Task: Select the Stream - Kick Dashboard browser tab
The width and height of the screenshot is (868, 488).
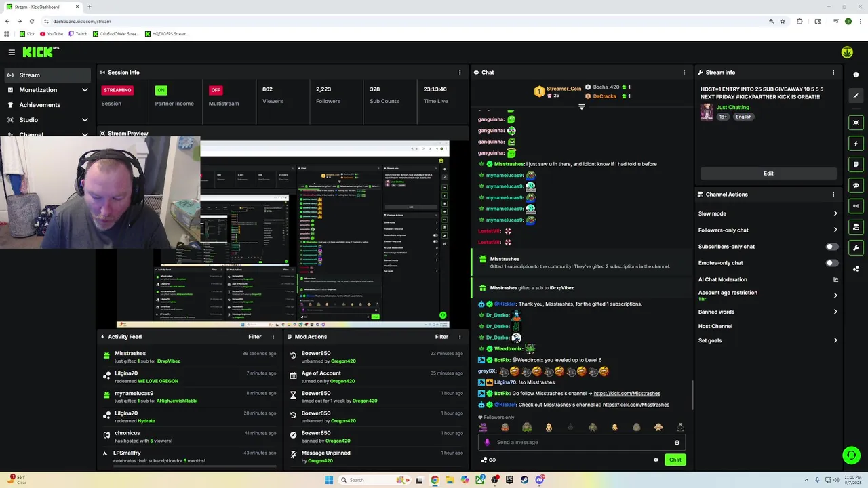Action: point(42,7)
